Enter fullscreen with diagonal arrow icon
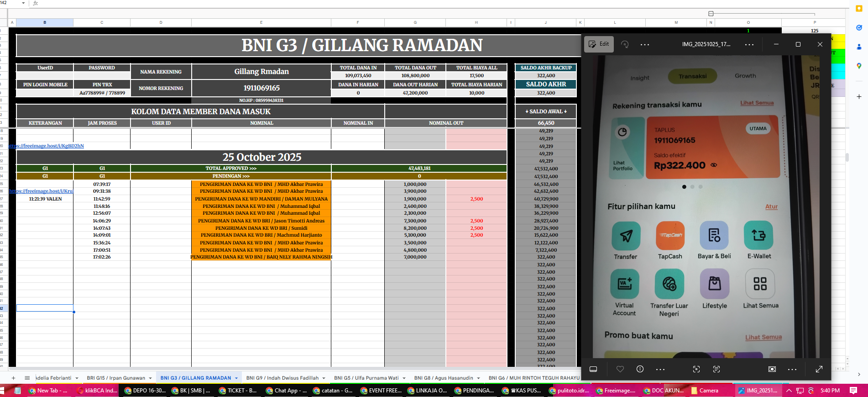868x397 pixels. tap(819, 369)
